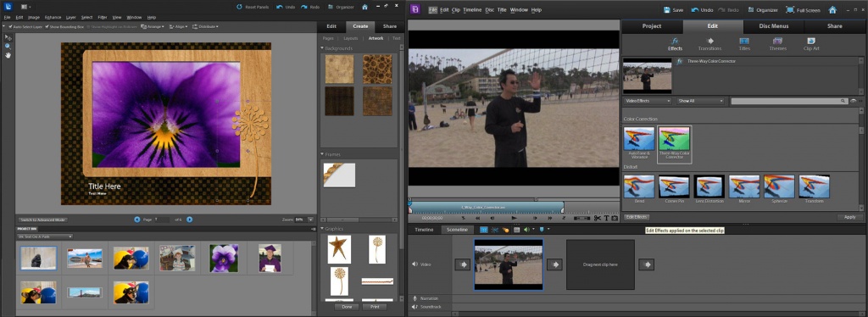Click transition arrow between clip and drop zone
Screen dimensions: 868x317
pyautogui.click(x=554, y=264)
